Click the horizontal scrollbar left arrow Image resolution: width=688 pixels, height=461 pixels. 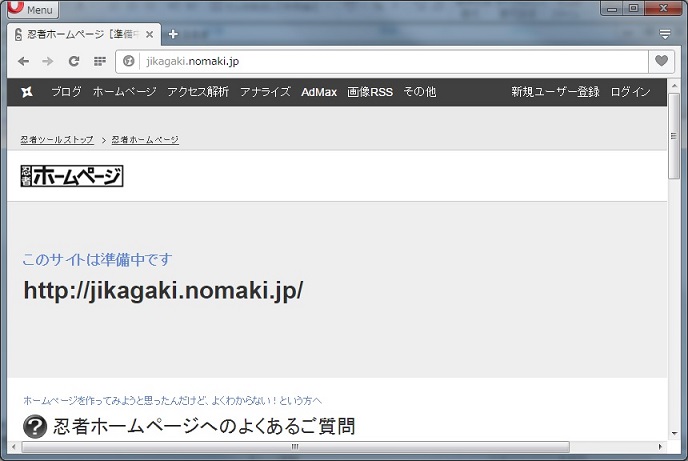tap(14, 447)
